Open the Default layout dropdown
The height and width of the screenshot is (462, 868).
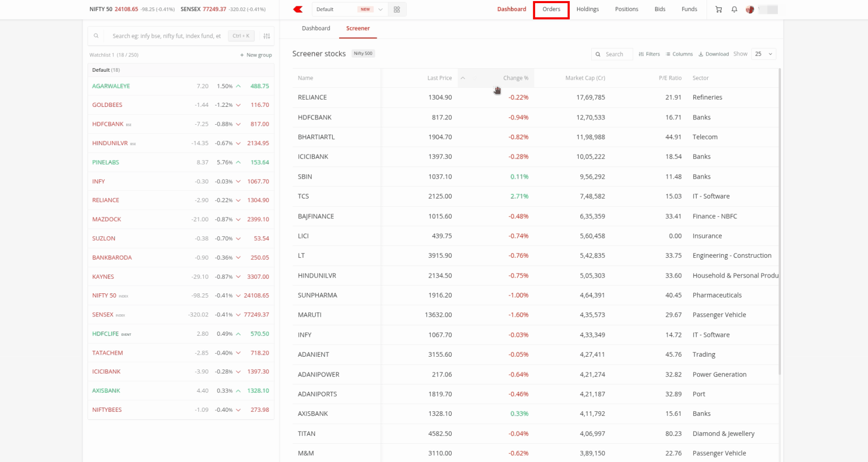click(350, 9)
